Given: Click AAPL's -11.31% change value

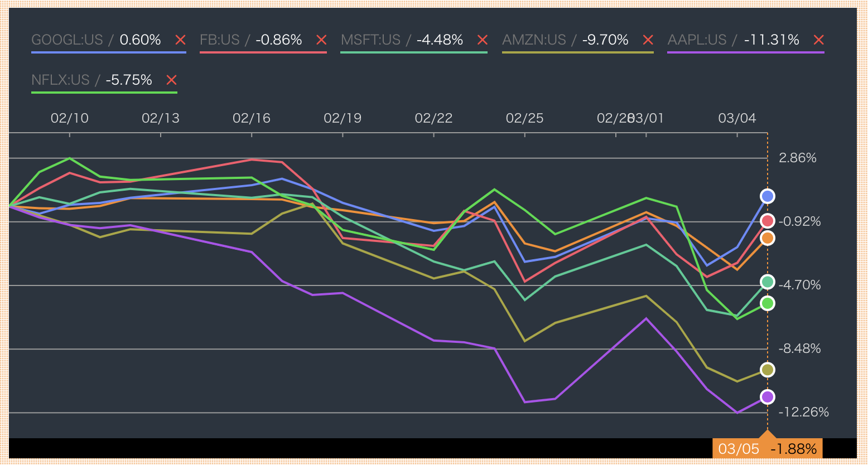Looking at the screenshot, I should point(771,40).
